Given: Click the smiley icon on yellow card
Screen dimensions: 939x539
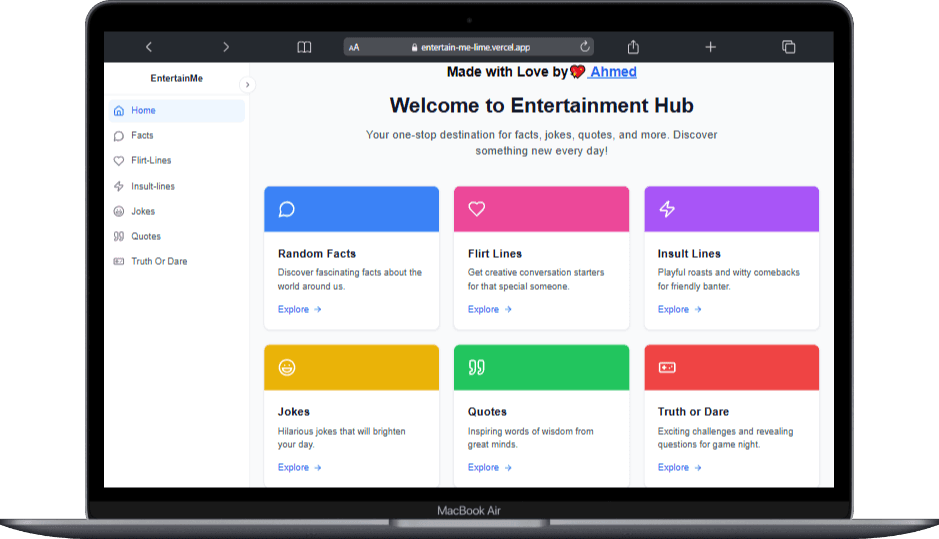Looking at the screenshot, I should coord(287,368).
